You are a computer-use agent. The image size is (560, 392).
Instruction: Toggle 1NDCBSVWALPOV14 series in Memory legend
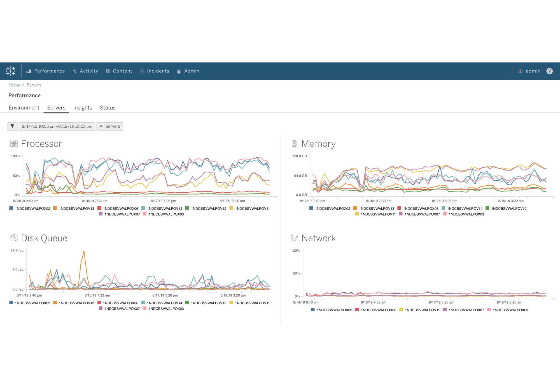click(x=465, y=209)
